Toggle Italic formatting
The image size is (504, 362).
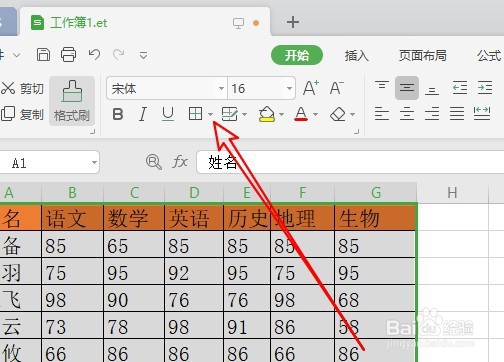click(143, 114)
